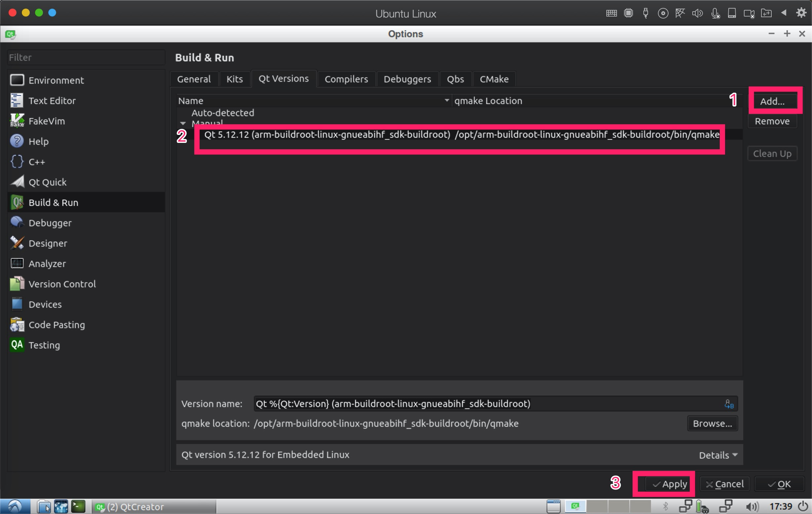Click the VM collapse arrow icon
This screenshot has width=812, height=514.
click(784, 13)
